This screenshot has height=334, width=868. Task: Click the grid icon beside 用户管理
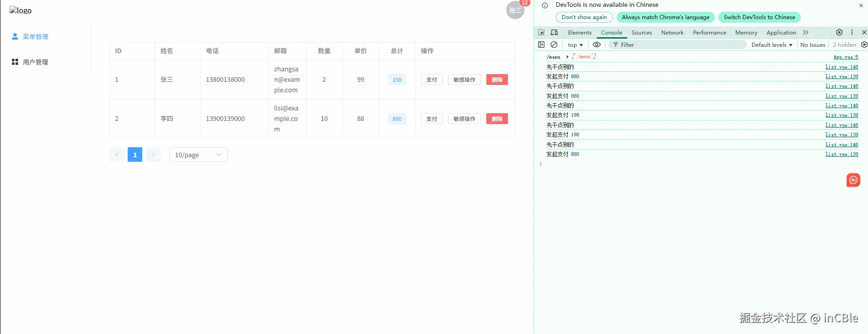click(x=15, y=62)
